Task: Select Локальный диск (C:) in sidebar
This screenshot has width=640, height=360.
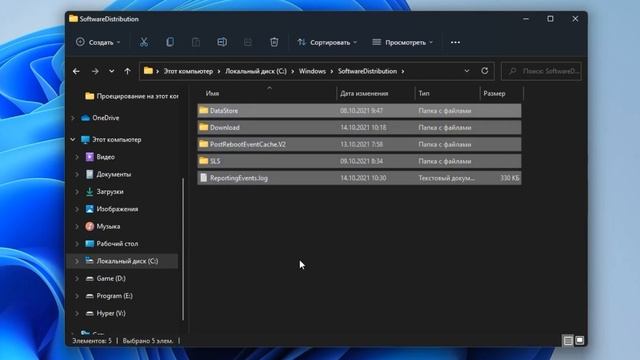Action: point(122,261)
